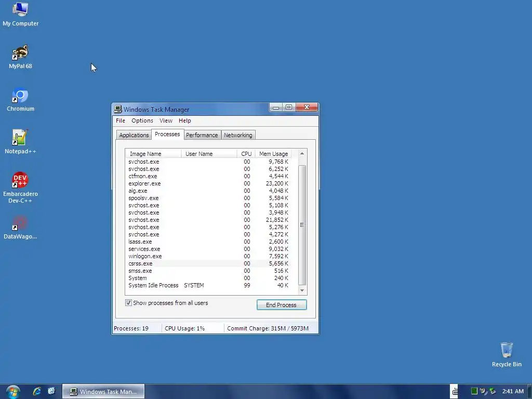
Task: Select the ctfmon.exe process row
Action: pos(208,176)
